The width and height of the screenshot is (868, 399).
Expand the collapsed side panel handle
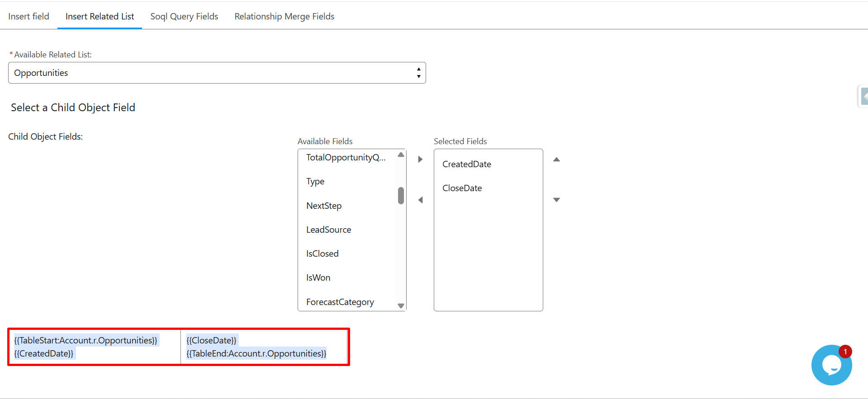[863, 96]
